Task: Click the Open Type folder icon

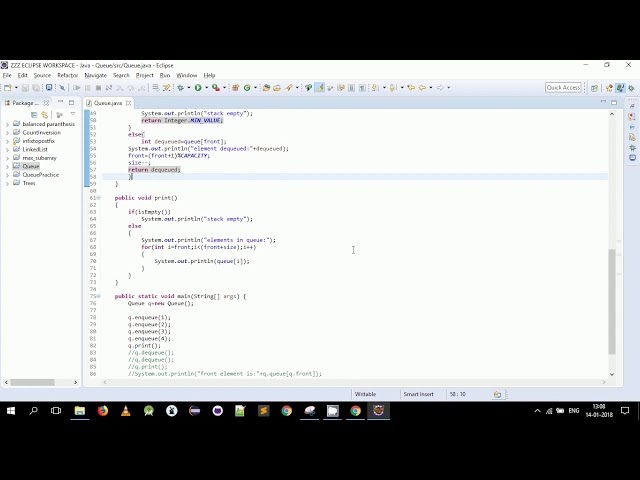Action: [266, 87]
